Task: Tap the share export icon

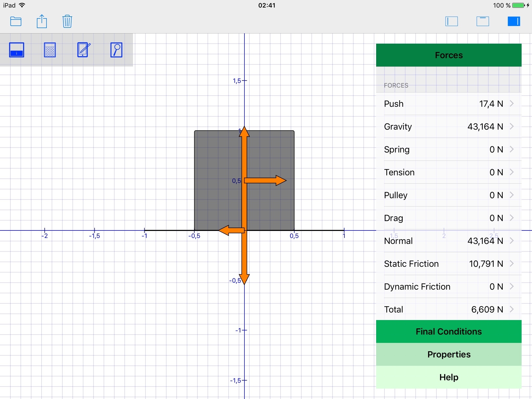Action: click(x=42, y=21)
